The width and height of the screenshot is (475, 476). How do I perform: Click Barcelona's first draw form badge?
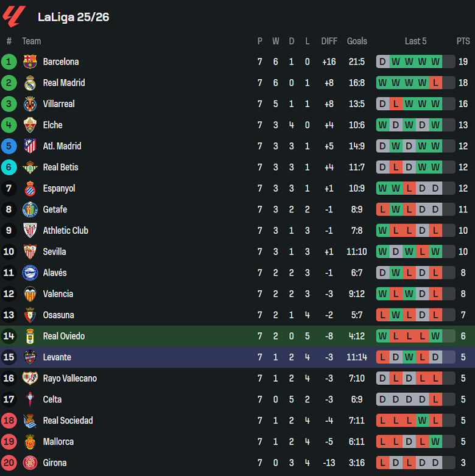[x=382, y=61]
